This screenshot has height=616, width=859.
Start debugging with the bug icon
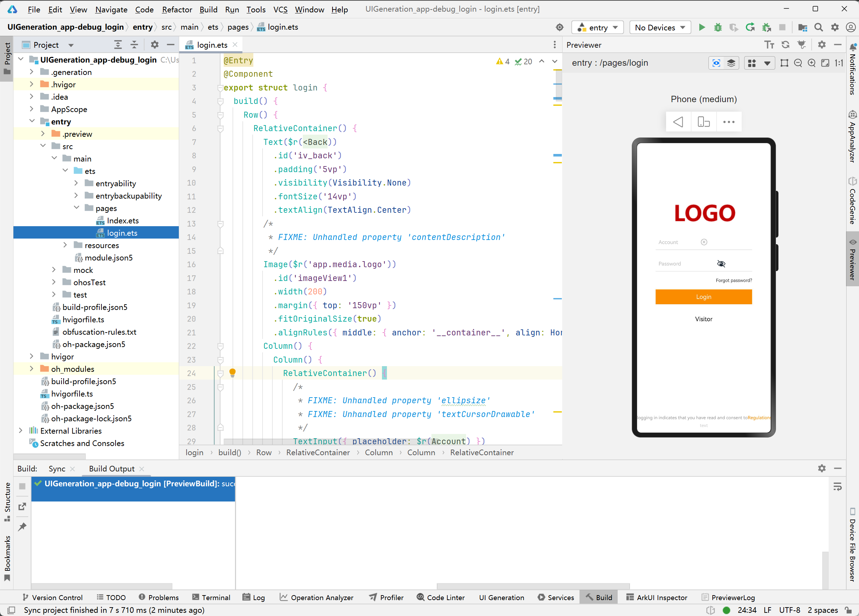[x=718, y=27]
